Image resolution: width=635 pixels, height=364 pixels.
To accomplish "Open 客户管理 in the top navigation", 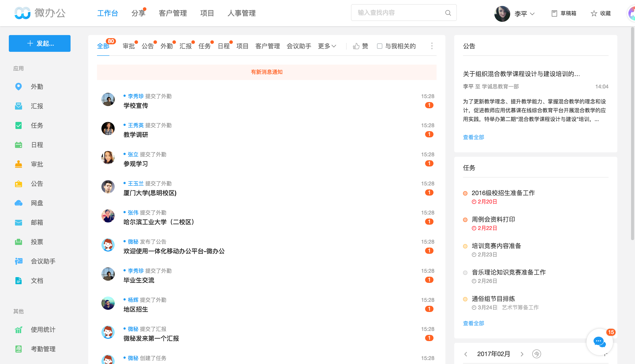I will click(x=173, y=13).
